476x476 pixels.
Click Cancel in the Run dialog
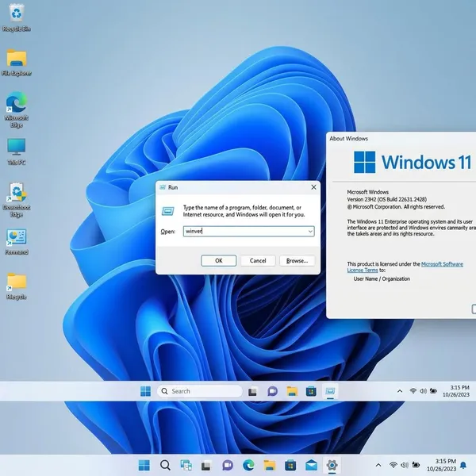click(x=258, y=261)
